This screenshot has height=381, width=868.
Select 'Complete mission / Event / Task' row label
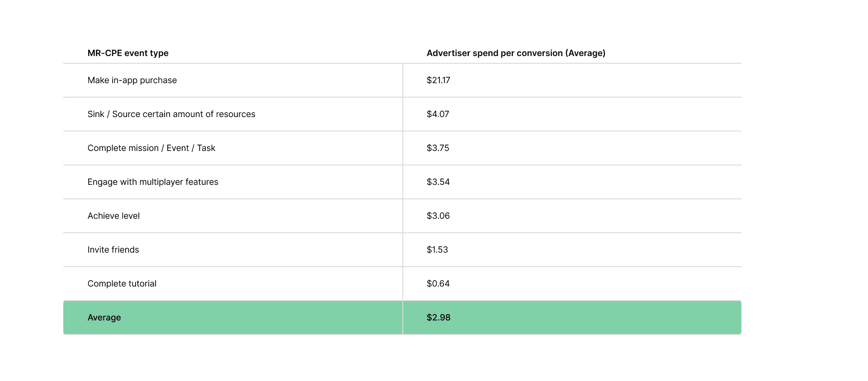pos(151,148)
